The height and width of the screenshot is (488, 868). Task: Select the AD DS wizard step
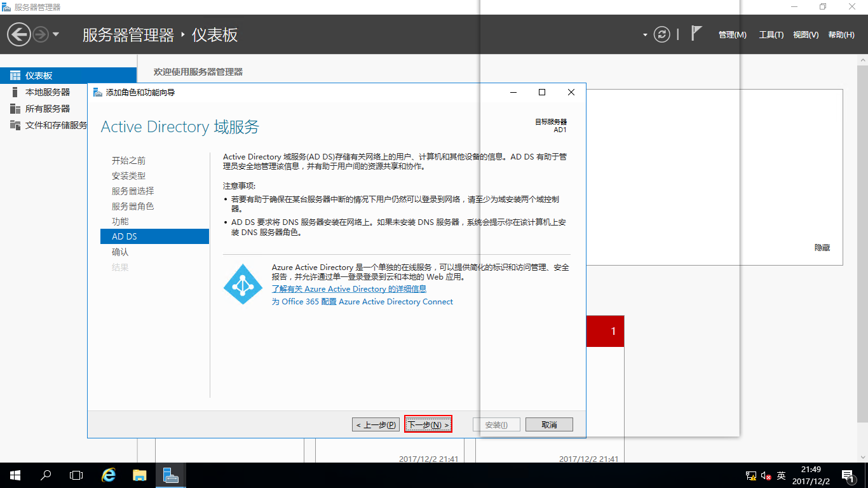(154, 236)
